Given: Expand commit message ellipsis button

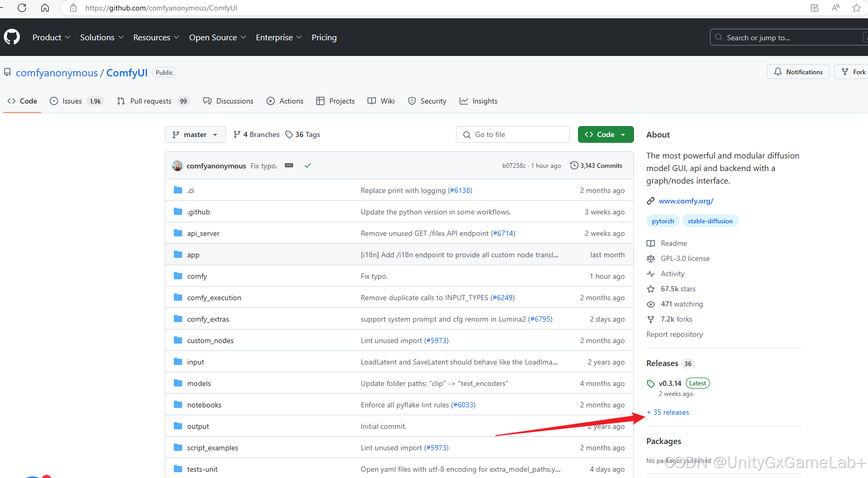Looking at the screenshot, I should [289, 165].
